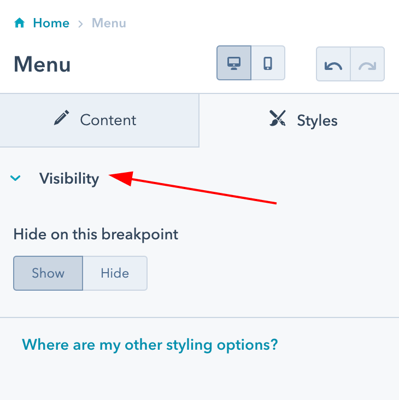Collapse the Visibility section chevron
This screenshot has height=400, width=399.
click(x=16, y=178)
